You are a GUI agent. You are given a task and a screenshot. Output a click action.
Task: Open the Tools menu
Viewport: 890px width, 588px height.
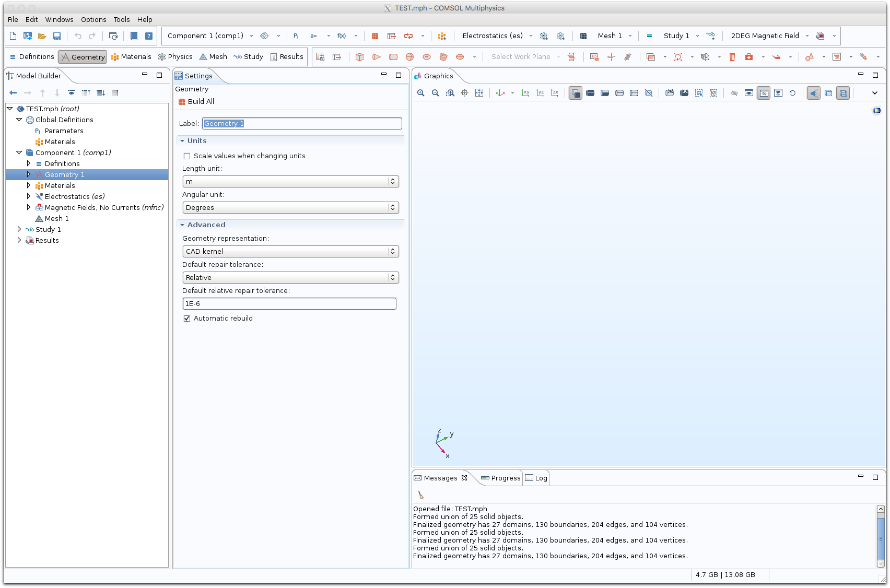(121, 19)
